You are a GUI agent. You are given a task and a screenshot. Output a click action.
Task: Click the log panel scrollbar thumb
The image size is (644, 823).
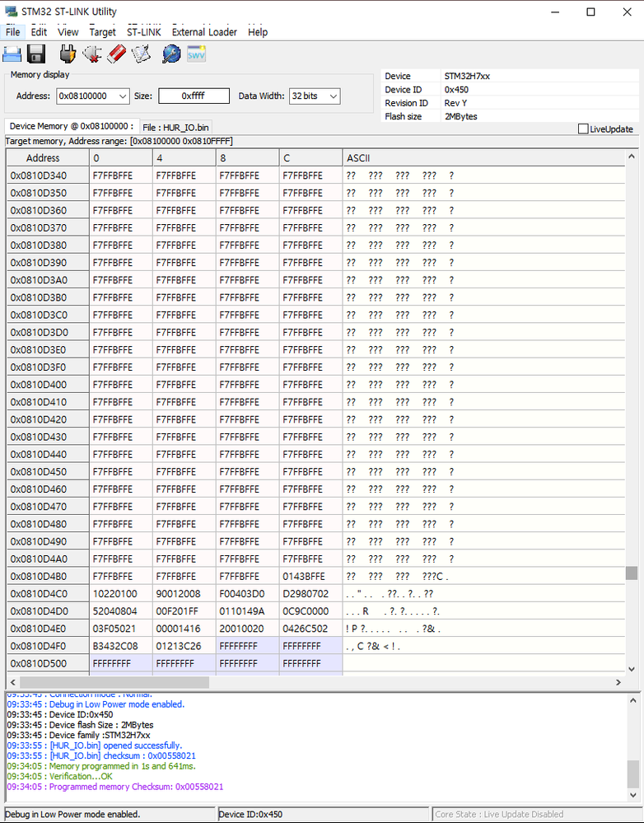(x=633, y=774)
